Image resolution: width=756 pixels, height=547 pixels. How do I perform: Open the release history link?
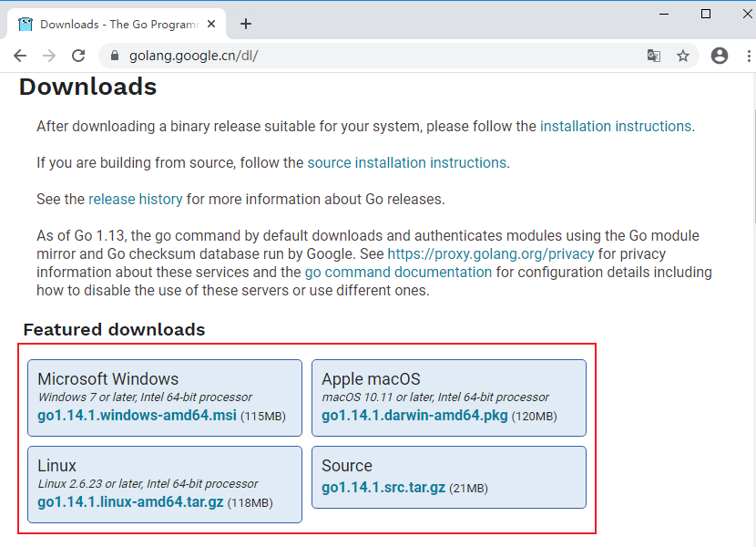point(135,199)
